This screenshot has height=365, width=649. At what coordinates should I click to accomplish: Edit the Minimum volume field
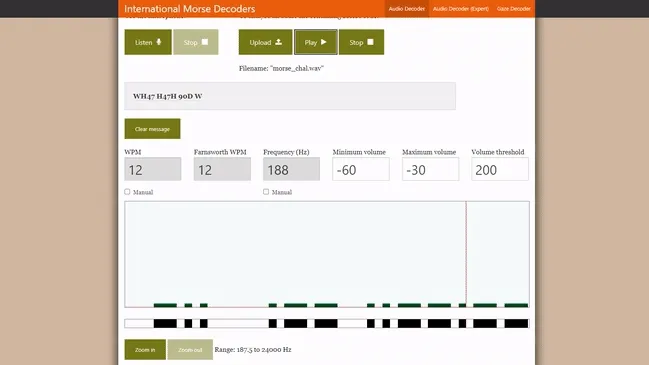[361, 169]
